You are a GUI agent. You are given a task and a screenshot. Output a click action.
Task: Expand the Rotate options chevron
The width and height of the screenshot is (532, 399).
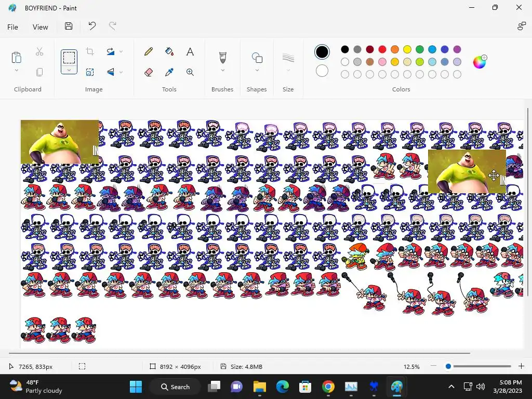click(121, 51)
